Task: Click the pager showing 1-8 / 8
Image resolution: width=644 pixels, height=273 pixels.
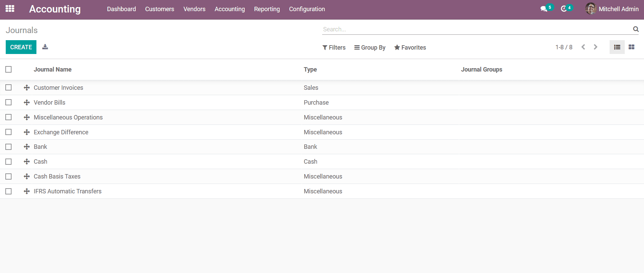Action: tap(564, 47)
